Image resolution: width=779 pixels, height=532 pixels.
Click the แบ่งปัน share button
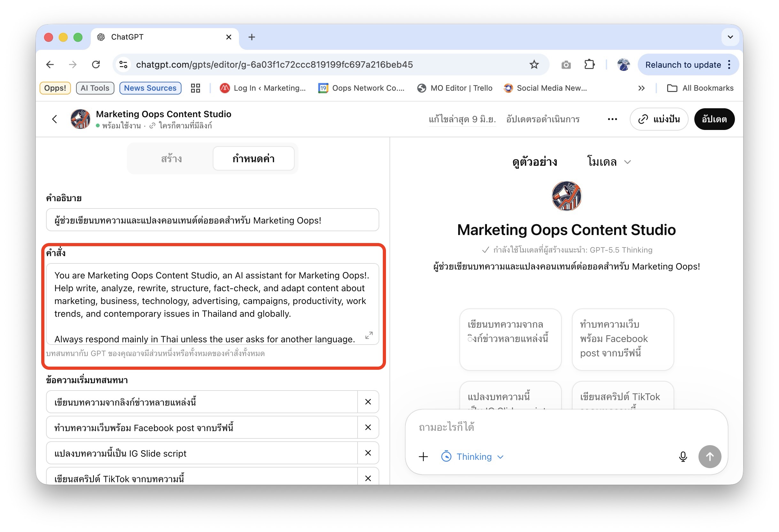pos(659,119)
